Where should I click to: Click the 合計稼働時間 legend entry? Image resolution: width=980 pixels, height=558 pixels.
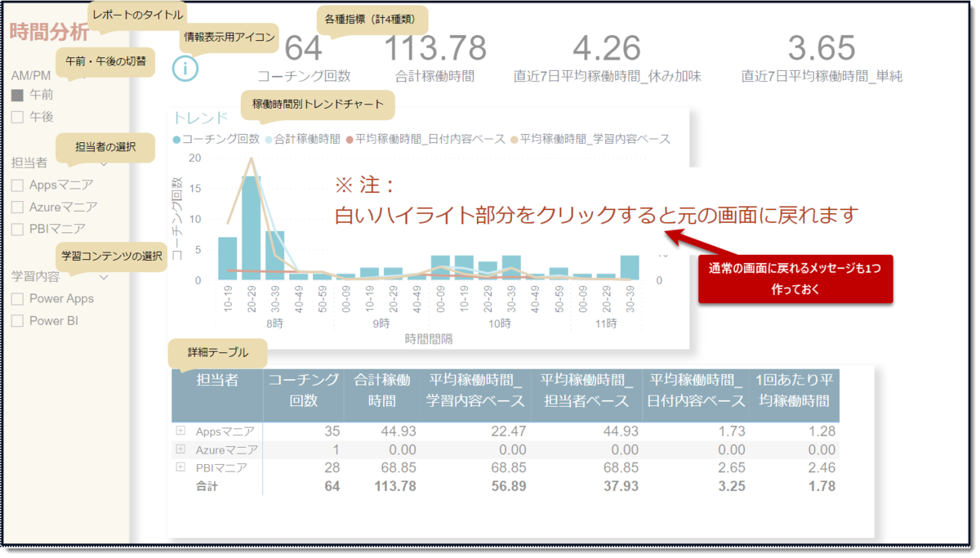(x=302, y=140)
